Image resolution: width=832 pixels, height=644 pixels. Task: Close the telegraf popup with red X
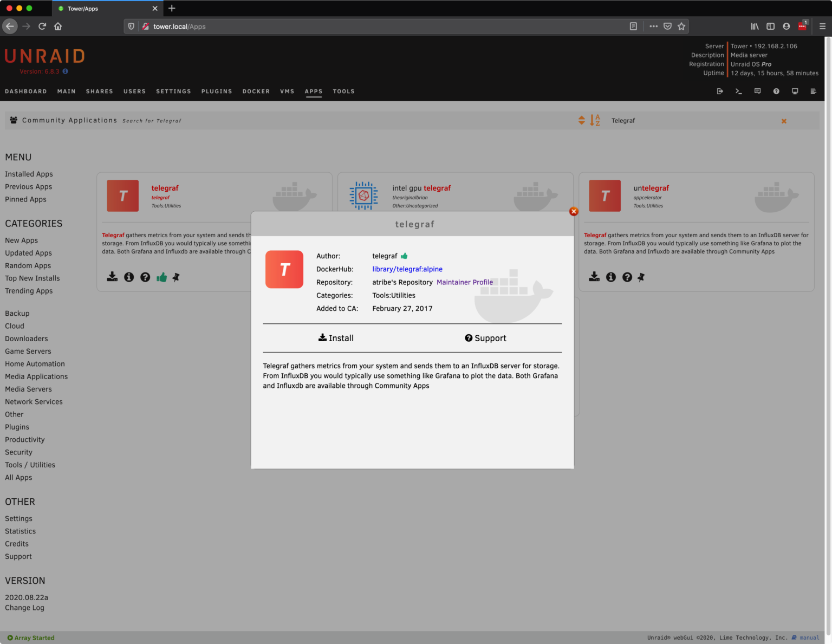coord(574,211)
